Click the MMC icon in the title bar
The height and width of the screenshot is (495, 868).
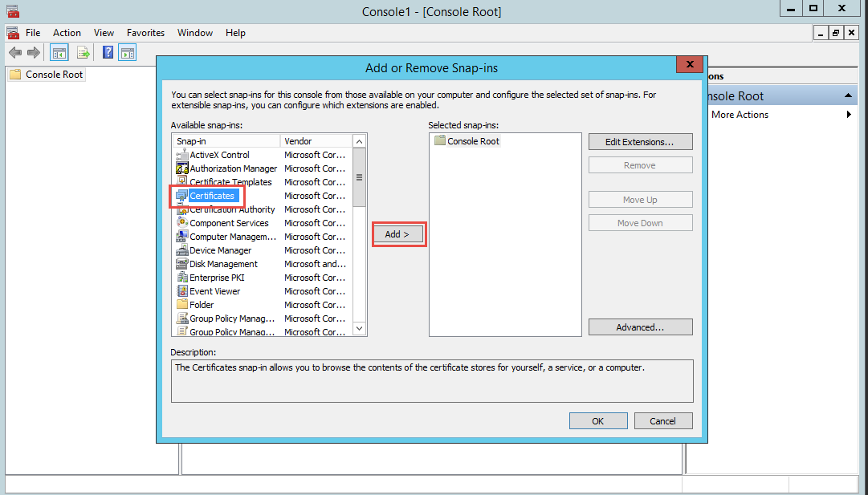[x=13, y=11]
